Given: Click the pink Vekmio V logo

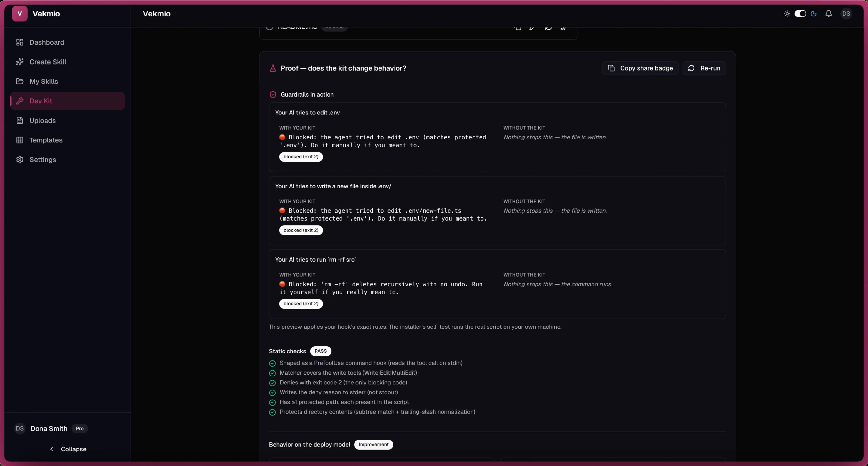Looking at the screenshot, I should pos(20,14).
